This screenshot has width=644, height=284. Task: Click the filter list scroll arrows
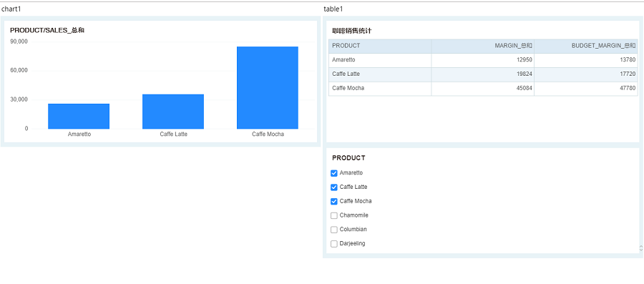[640, 248]
